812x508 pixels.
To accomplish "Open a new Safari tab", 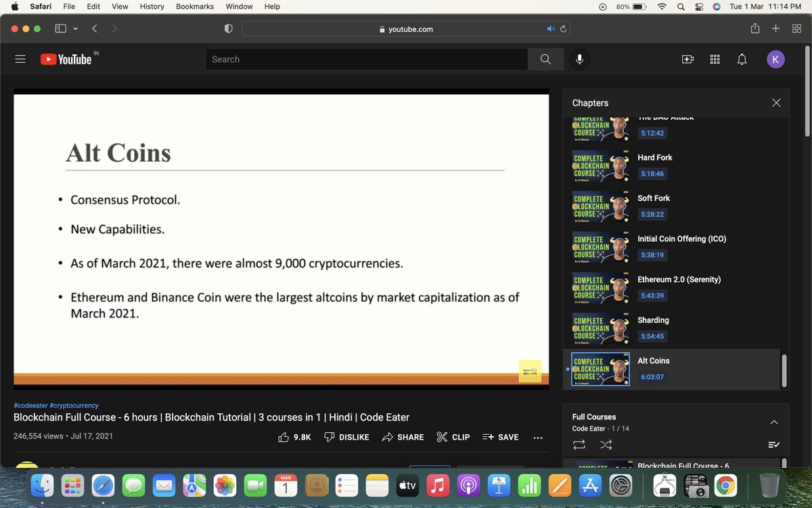I will pyautogui.click(x=776, y=29).
